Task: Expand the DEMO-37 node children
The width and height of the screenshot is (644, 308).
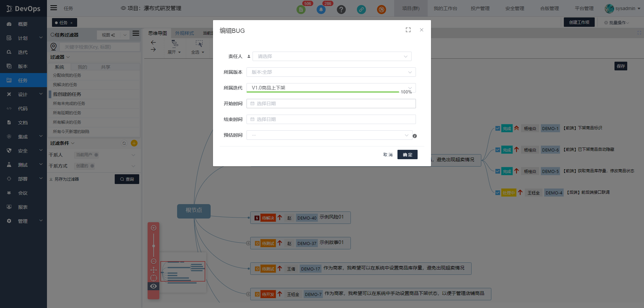Action: [x=248, y=243]
